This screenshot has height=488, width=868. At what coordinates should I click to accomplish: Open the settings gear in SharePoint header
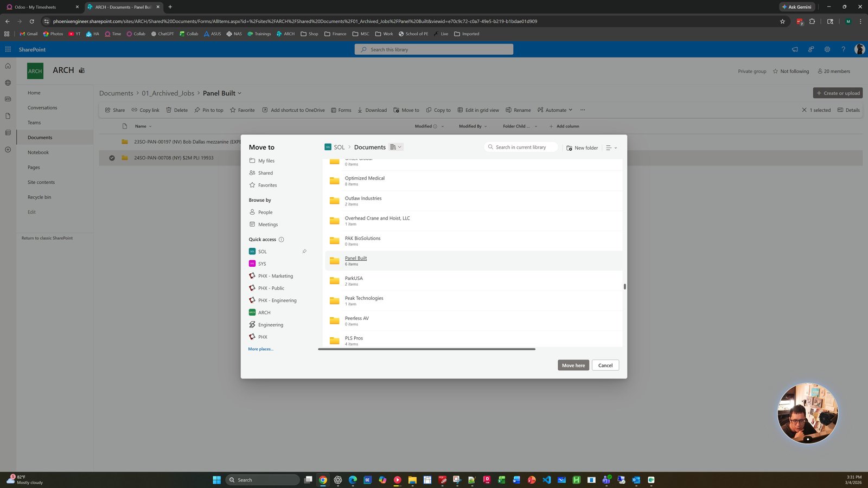pyautogui.click(x=827, y=49)
